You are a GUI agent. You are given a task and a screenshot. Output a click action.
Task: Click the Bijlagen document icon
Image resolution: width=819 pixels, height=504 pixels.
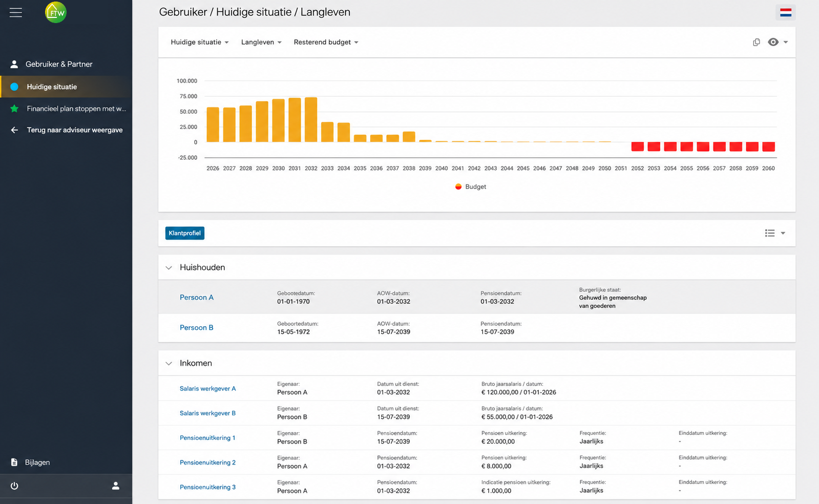[14, 462]
